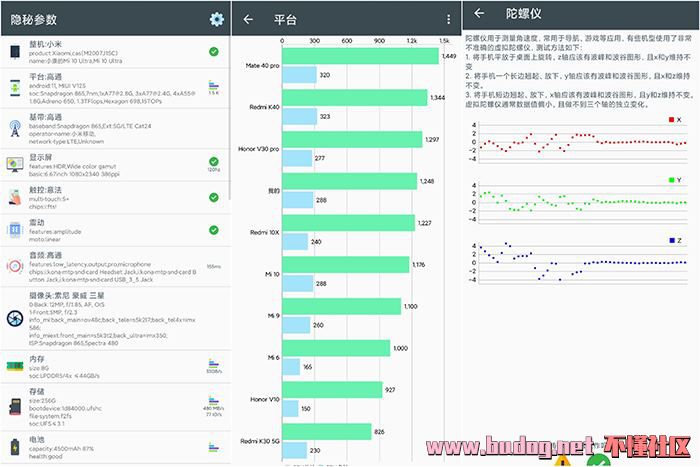Image resolution: width=700 pixels, height=467 pixels.
Task: Select the Honor V30 pro chart label
Action: [x=258, y=149]
